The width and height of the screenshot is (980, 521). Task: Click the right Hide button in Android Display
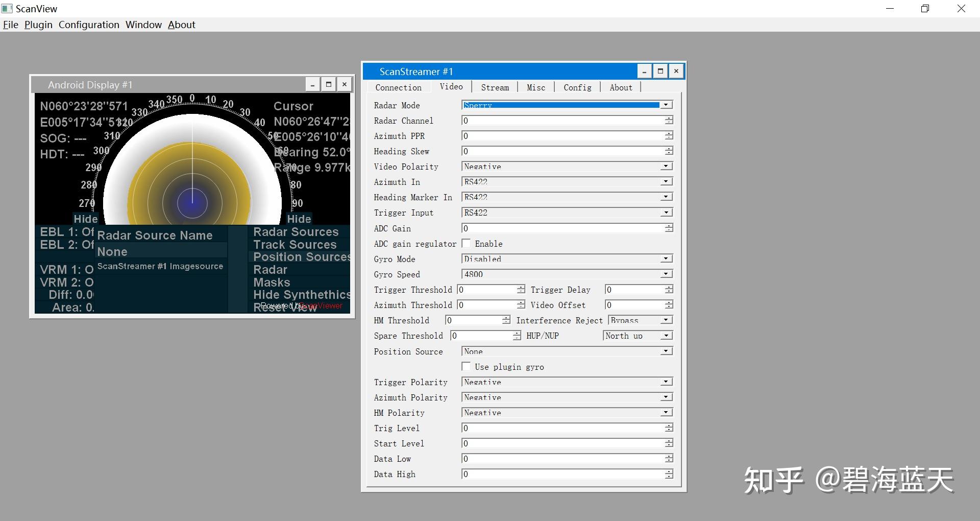pyautogui.click(x=299, y=219)
